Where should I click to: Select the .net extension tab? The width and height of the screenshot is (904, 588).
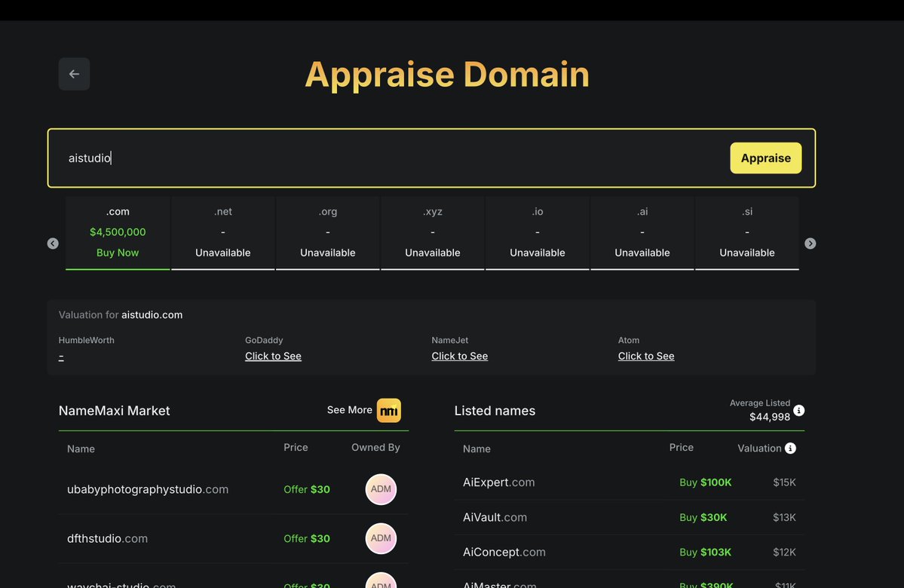pos(222,232)
